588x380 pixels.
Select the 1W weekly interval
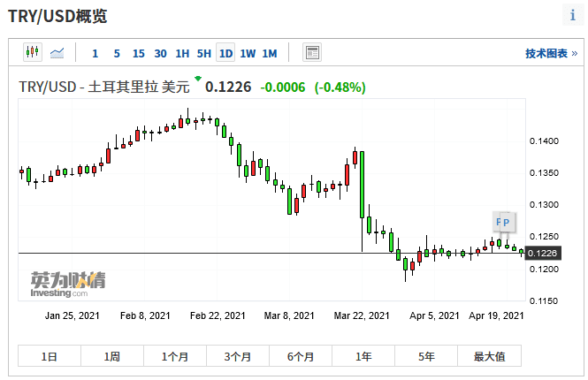point(248,54)
